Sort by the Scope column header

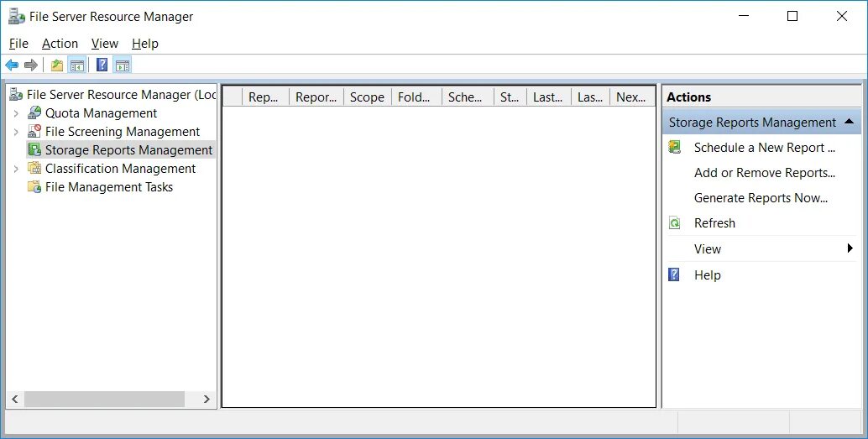[368, 97]
